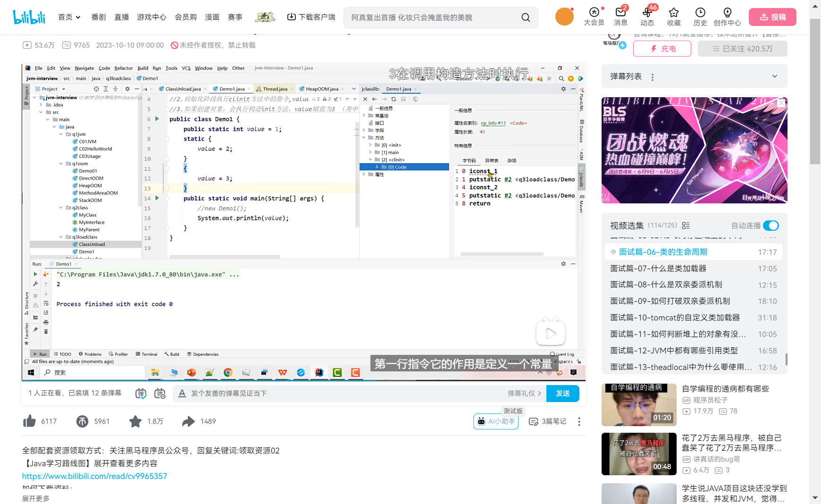Collapse the q3loadclass folder in tree
Image resolution: width=821 pixels, height=504 pixels.
pos(61,237)
